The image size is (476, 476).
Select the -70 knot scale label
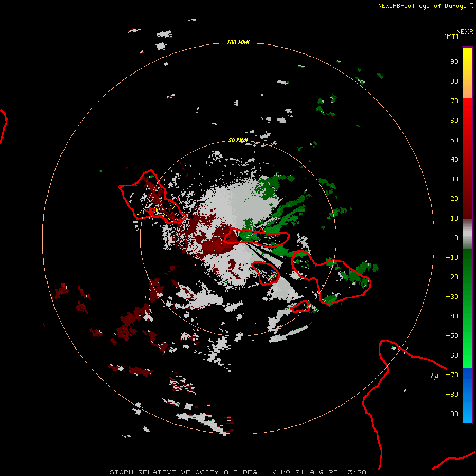[452, 375]
